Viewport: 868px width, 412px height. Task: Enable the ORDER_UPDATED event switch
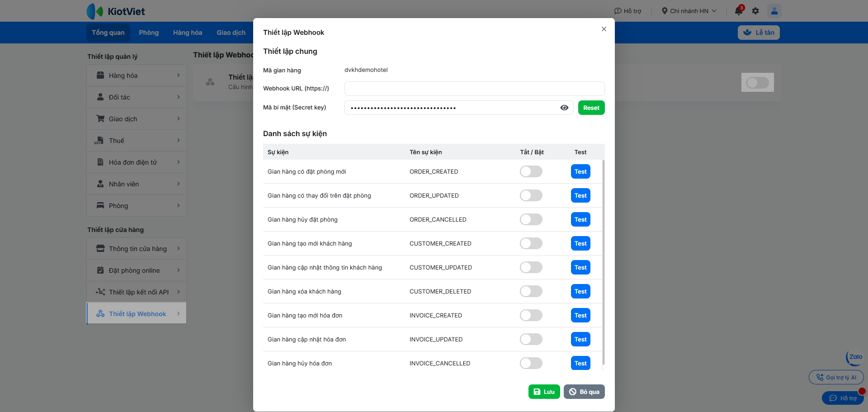pyautogui.click(x=531, y=195)
